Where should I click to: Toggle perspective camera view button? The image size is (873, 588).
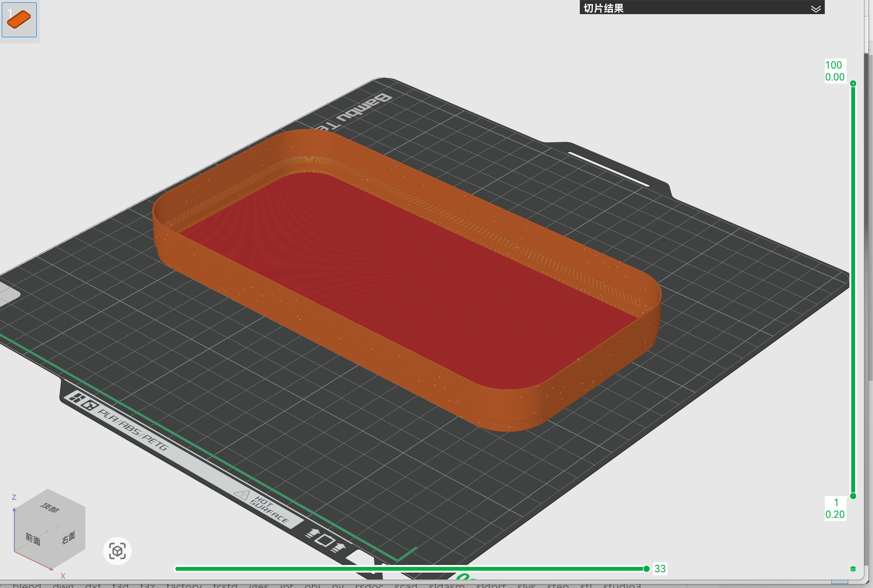[117, 551]
